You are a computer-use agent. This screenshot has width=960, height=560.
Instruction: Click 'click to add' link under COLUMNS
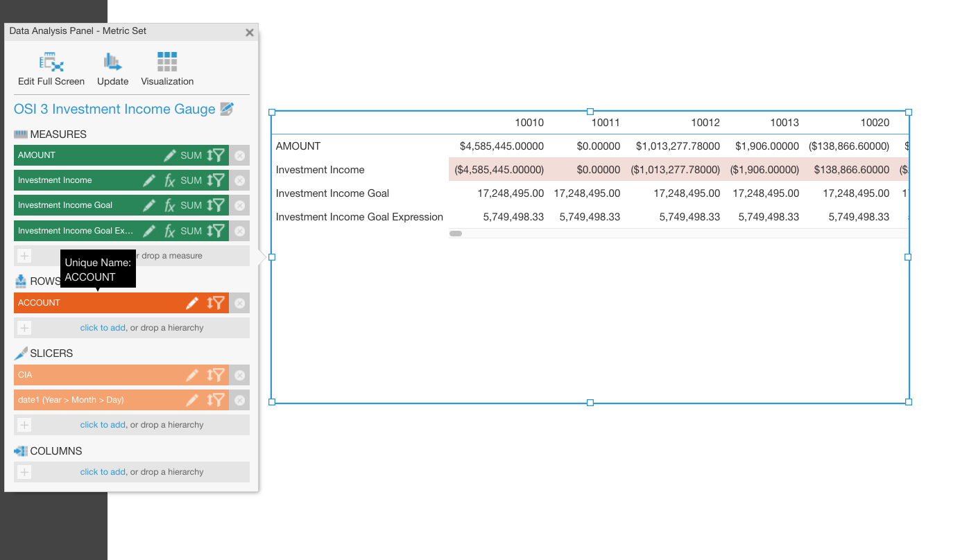(x=103, y=472)
